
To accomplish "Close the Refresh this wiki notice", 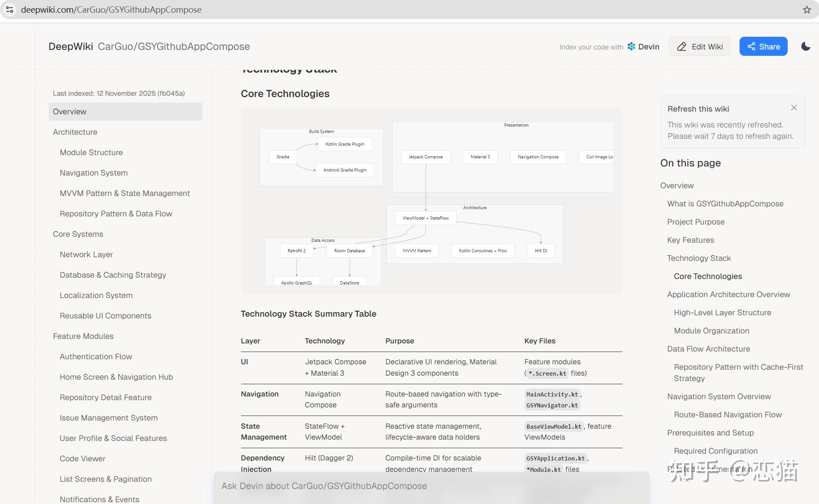I will click(794, 108).
